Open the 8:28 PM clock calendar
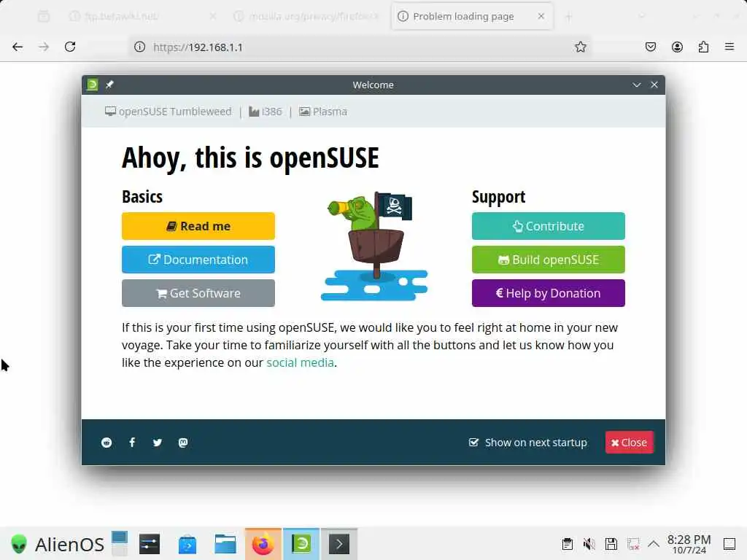 click(689, 544)
